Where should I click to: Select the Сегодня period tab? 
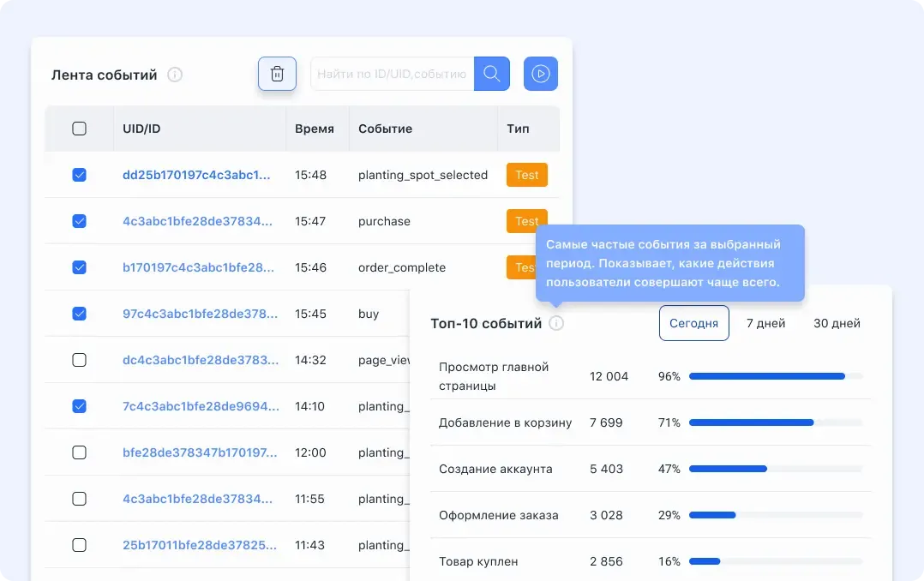pos(693,323)
